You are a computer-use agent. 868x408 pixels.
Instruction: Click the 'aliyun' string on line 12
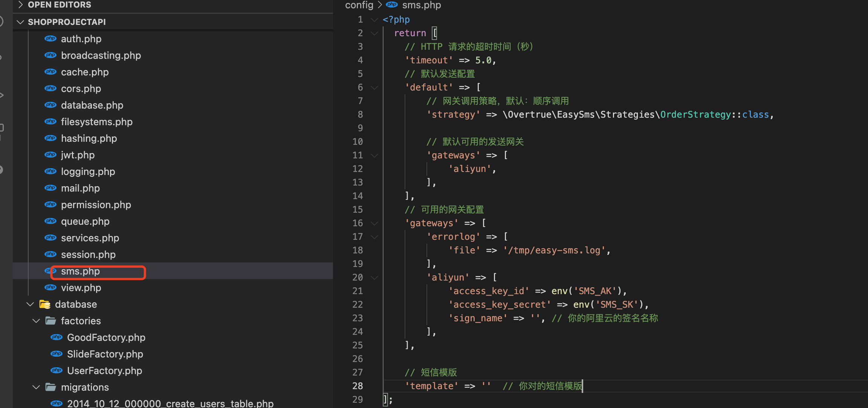(470, 169)
